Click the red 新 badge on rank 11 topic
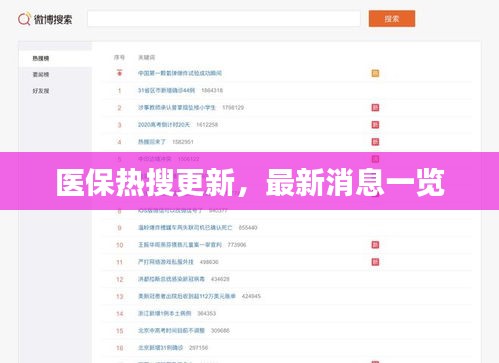This screenshot has height=363, width=499. pyautogui.click(x=375, y=262)
